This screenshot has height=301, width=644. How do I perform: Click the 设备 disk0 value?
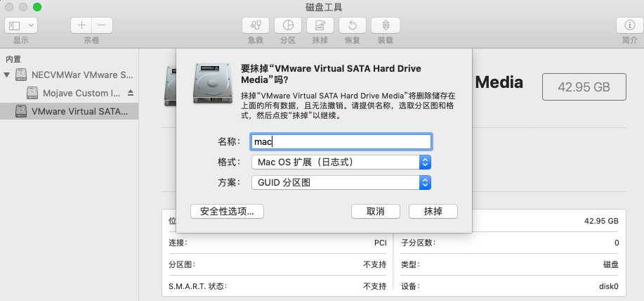(x=609, y=286)
